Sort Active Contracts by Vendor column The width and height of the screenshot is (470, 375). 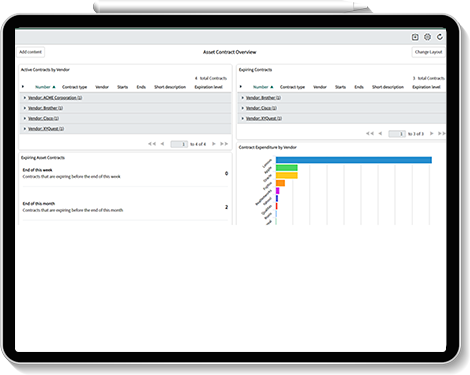(x=102, y=87)
